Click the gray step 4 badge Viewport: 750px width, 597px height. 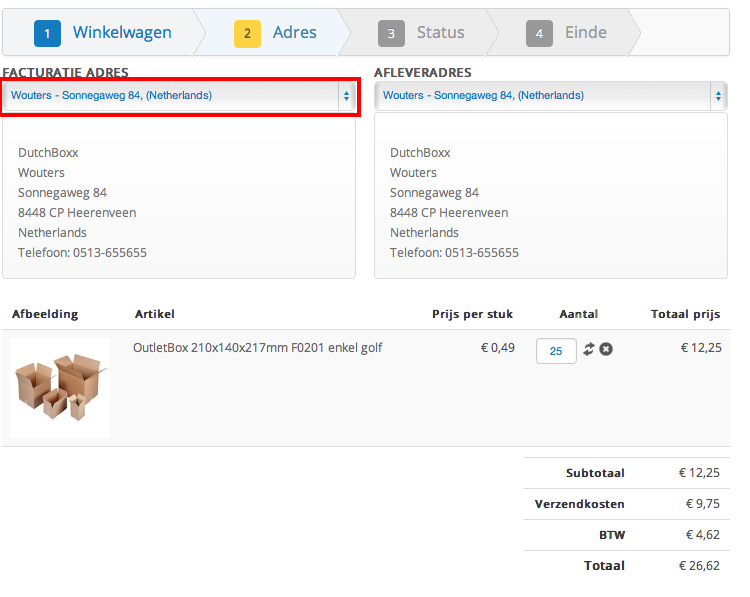[540, 33]
